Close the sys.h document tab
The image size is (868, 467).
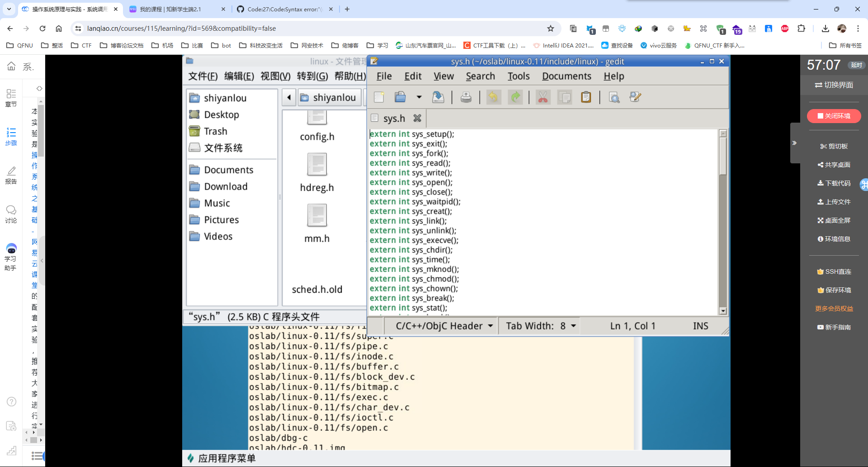click(417, 118)
